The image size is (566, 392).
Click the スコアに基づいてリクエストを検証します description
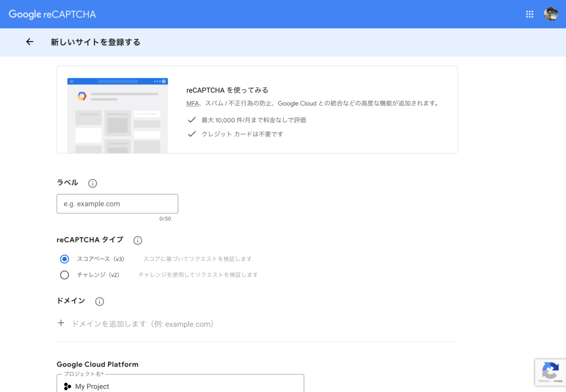(x=197, y=259)
